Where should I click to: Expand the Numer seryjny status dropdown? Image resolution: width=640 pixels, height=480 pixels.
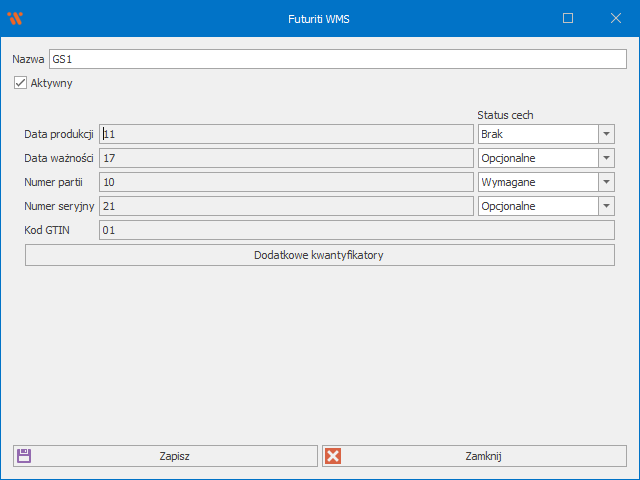pyautogui.click(x=606, y=206)
